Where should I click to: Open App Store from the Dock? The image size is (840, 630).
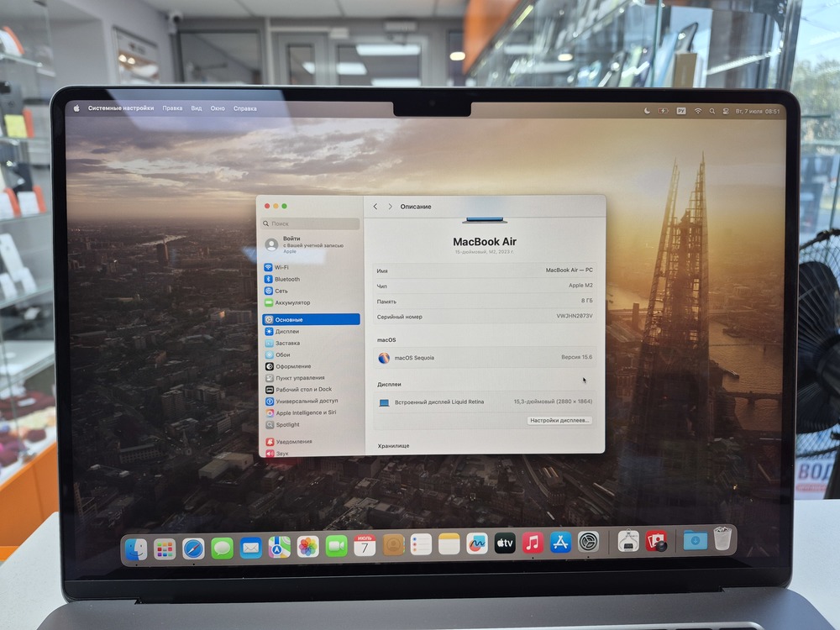tap(560, 542)
